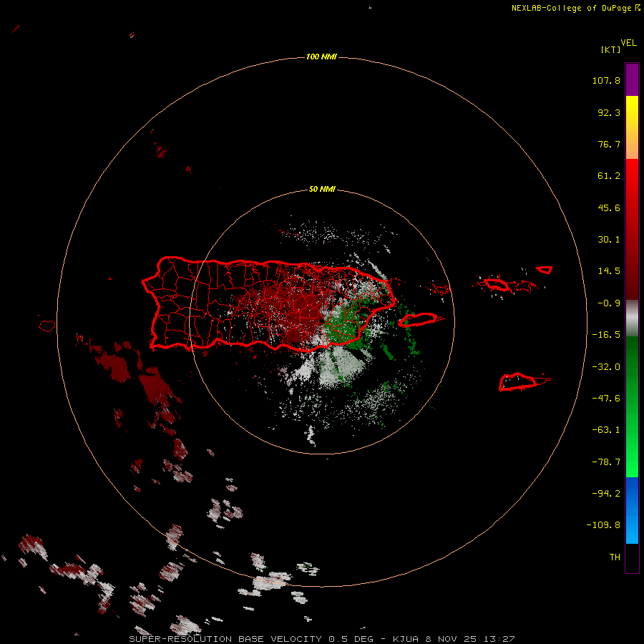
Task: Select the 30.1 scale value
Action: tap(609, 240)
